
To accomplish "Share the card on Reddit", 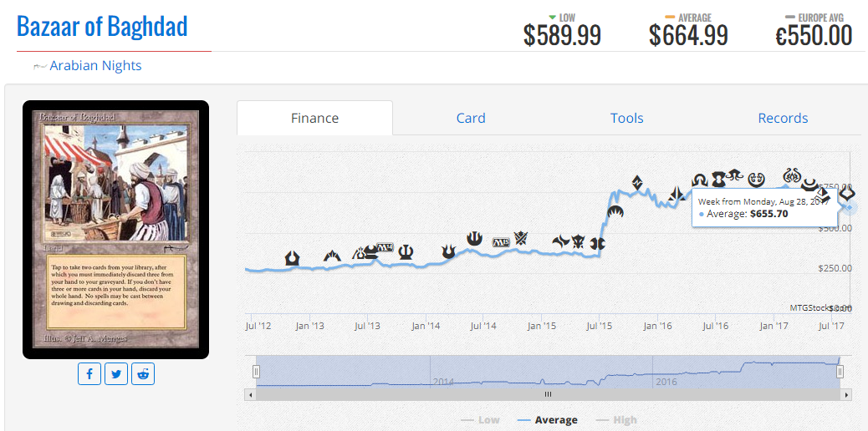I will [x=143, y=374].
